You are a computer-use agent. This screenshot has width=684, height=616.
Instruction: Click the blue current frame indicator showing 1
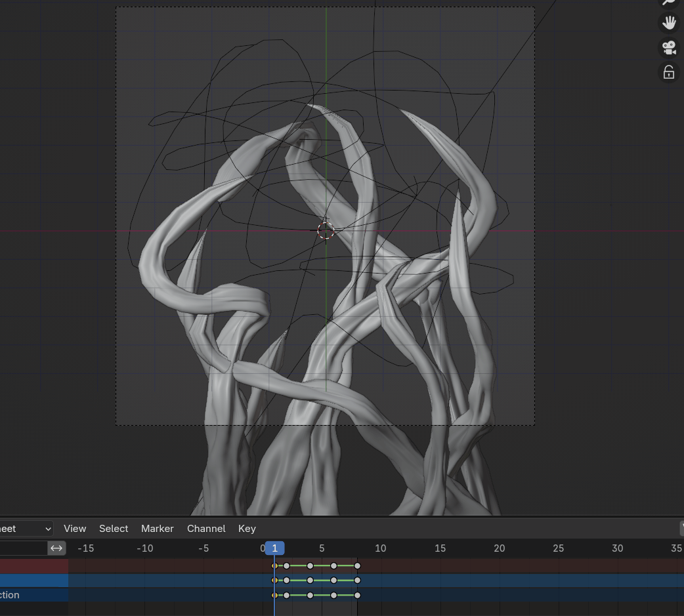274,548
